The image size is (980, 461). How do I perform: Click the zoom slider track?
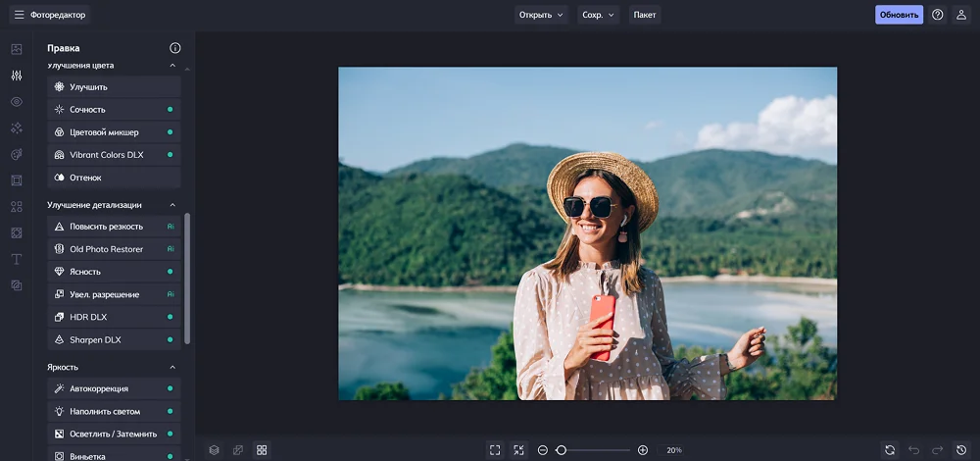pos(598,450)
